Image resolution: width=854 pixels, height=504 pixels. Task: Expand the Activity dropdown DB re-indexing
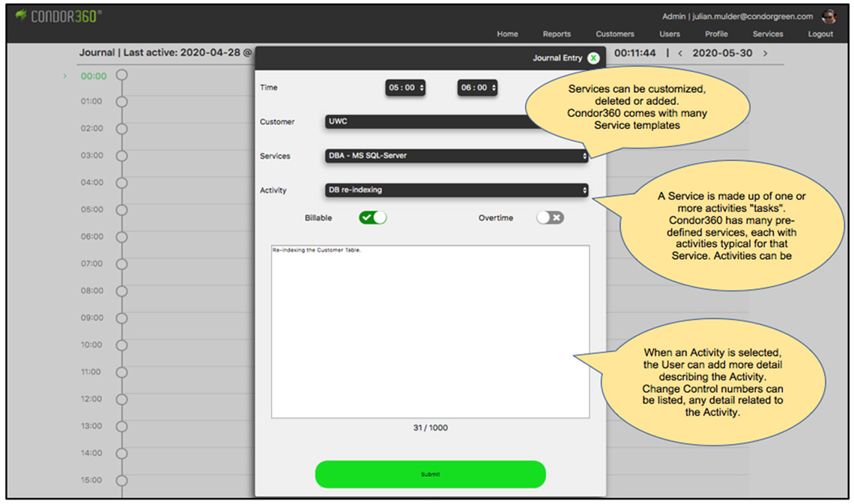(x=456, y=190)
